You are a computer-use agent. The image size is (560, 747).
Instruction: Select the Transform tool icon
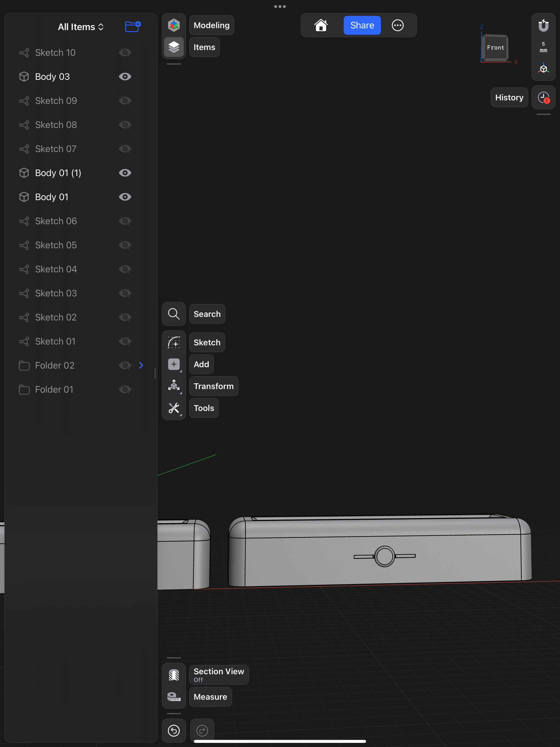click(x=174, y=386)
